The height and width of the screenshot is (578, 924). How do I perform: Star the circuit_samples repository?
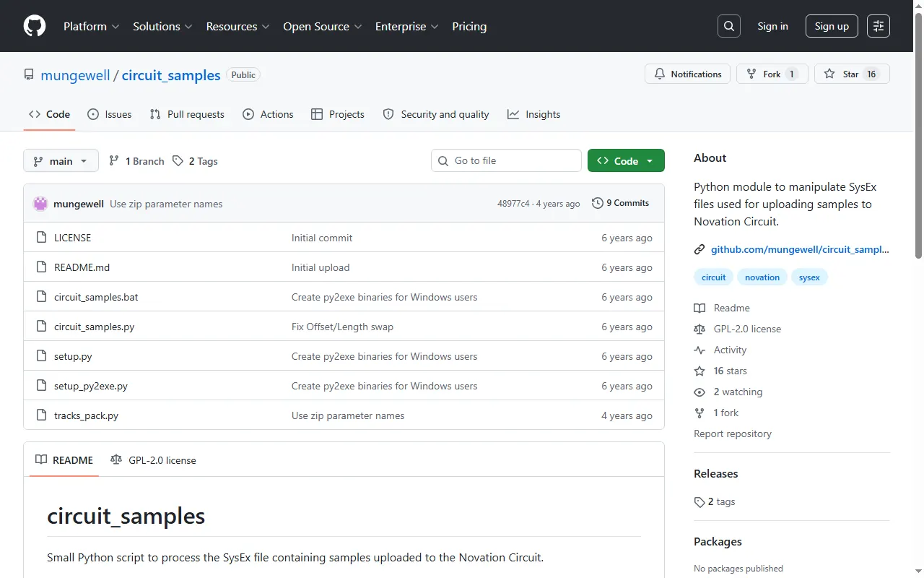tap(852, 74)
